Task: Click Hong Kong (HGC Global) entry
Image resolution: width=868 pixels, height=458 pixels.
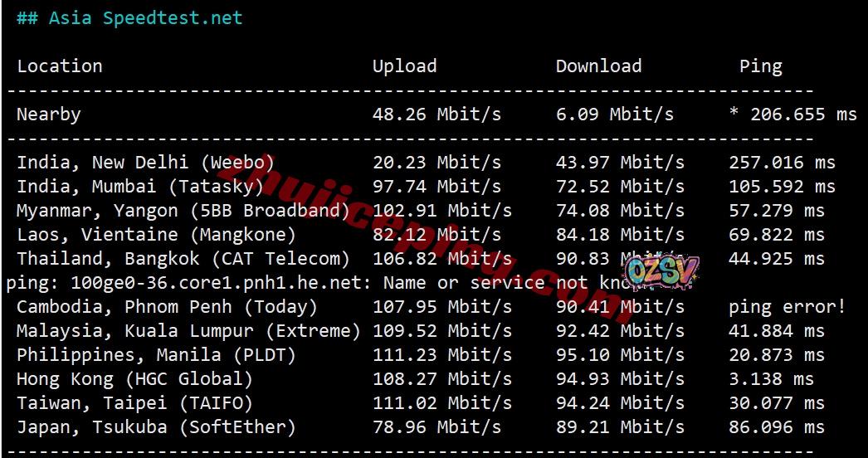Action: tap(134, 379)
